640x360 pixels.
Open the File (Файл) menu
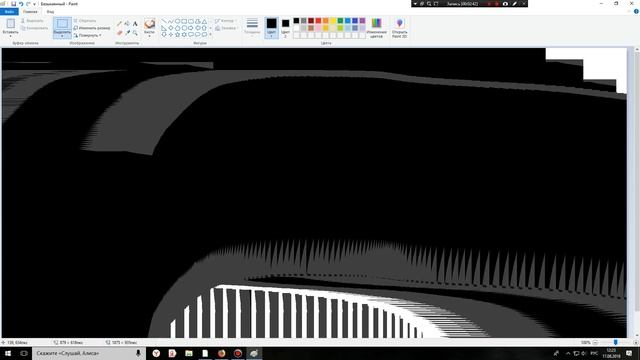point(9,11)
